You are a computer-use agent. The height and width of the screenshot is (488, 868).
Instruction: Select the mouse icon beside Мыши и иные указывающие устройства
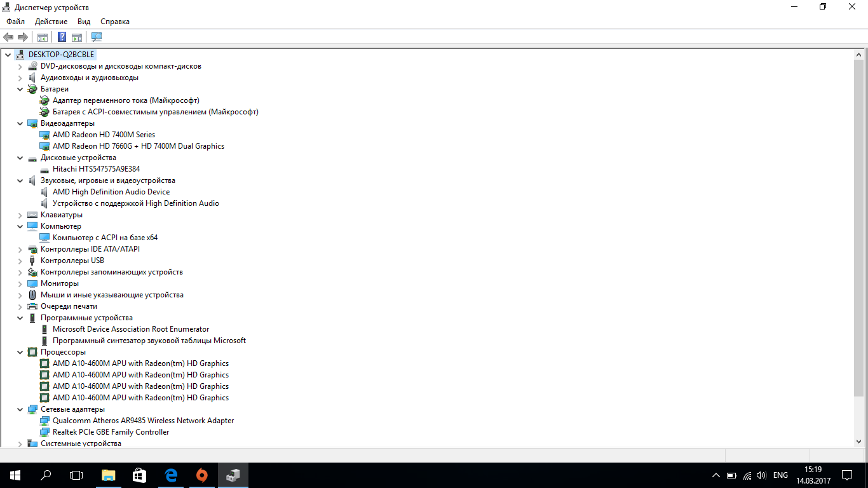coord(32,295)
